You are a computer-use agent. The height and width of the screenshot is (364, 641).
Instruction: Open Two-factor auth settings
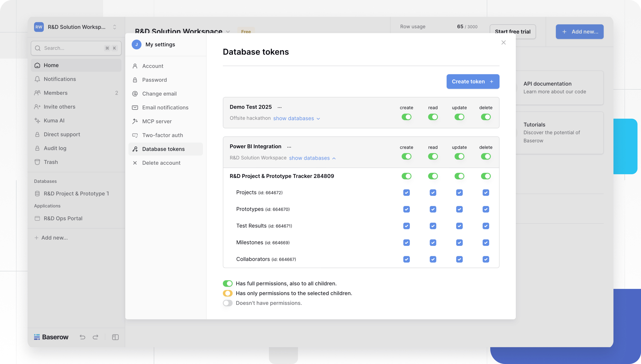(163, 135)
